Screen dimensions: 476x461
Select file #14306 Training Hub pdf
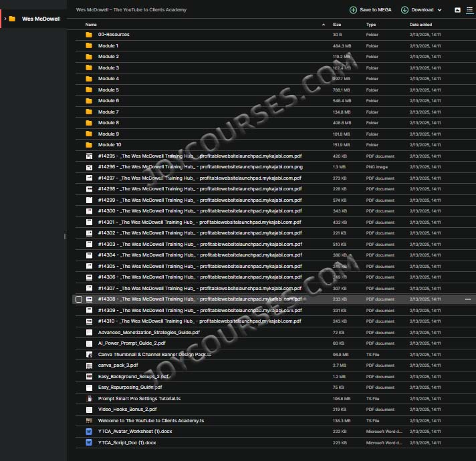pyautogui.click(x=200, y=277)
